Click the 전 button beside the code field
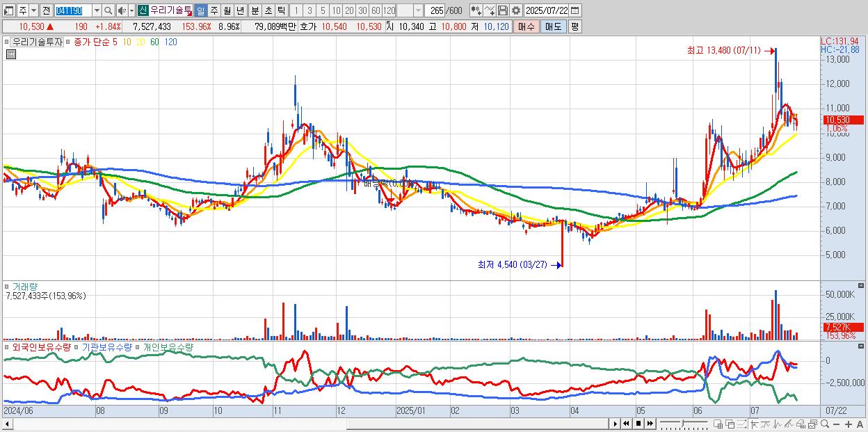 pyautogui.click(x=46, y=10)
